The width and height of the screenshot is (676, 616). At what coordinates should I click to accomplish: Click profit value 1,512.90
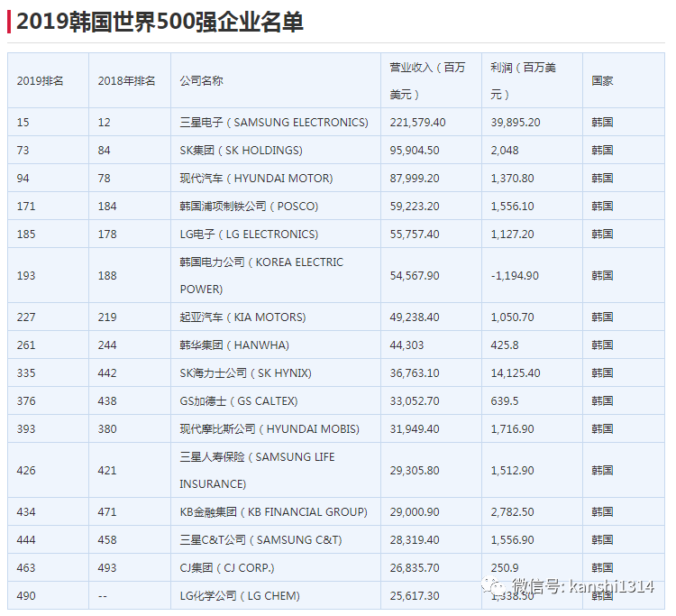click(513, 471)
